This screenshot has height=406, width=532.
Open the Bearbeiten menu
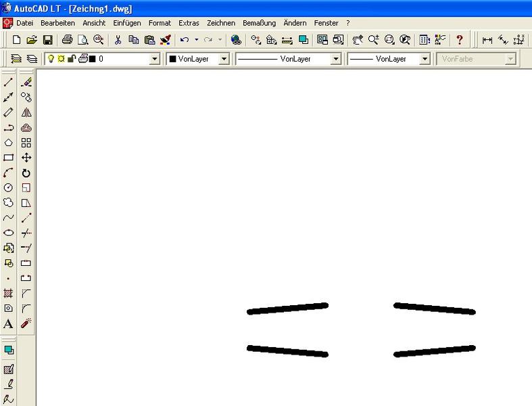point(57,23)
